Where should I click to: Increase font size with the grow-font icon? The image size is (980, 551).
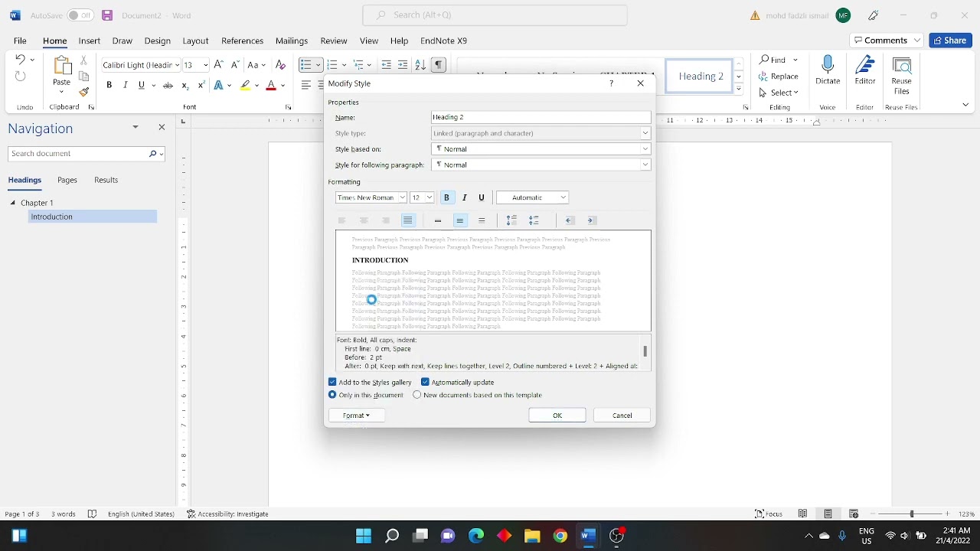pyautogui.click(x=219, y=65)
